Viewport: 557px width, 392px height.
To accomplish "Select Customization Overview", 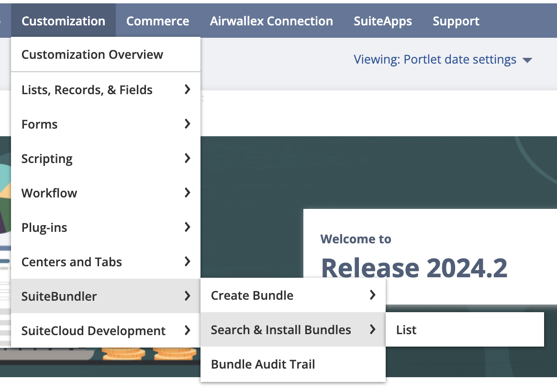I will 92,54.
